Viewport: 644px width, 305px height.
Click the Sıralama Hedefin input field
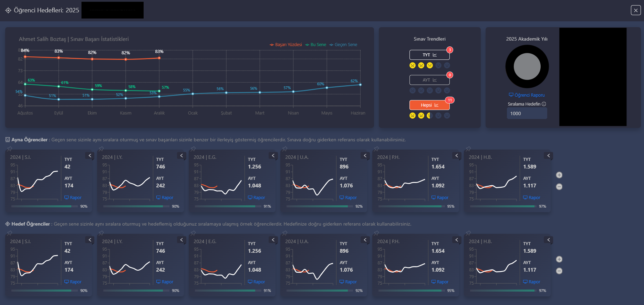pos(527,113)
